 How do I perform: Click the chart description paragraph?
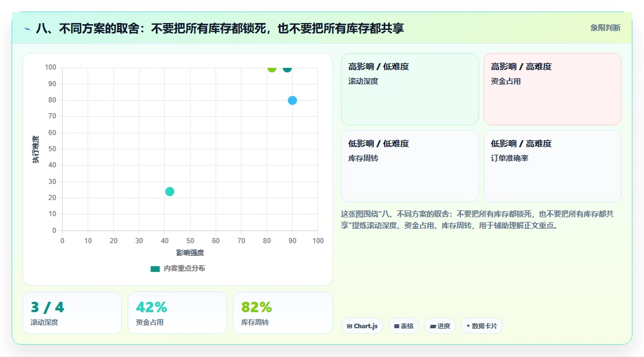pyautogui.click(x=477, y=220)
